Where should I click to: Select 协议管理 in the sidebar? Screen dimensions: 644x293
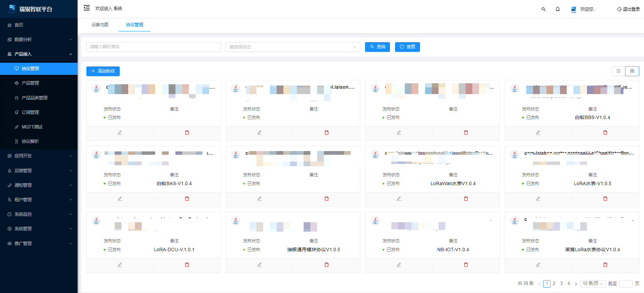click(39, 68)
